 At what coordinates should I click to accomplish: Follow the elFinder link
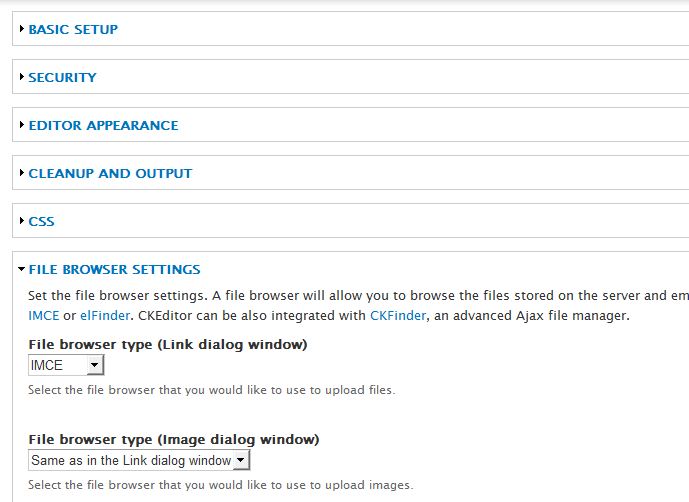[103, 316]
